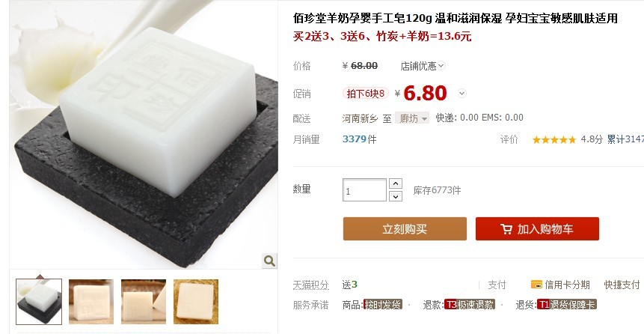This screenshot has height=334, width=644.
Task: Open the 廊坊 delivery city dropdown
Action: point(412,118)
